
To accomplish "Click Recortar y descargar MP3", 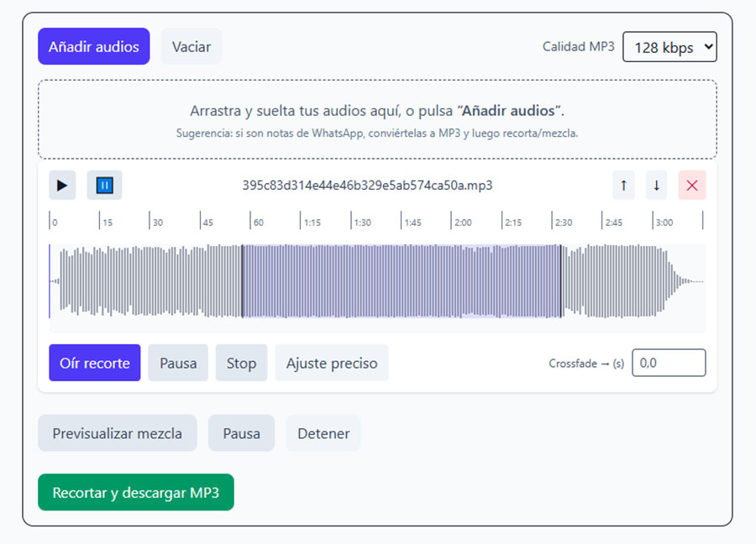I will coord(135,492).
